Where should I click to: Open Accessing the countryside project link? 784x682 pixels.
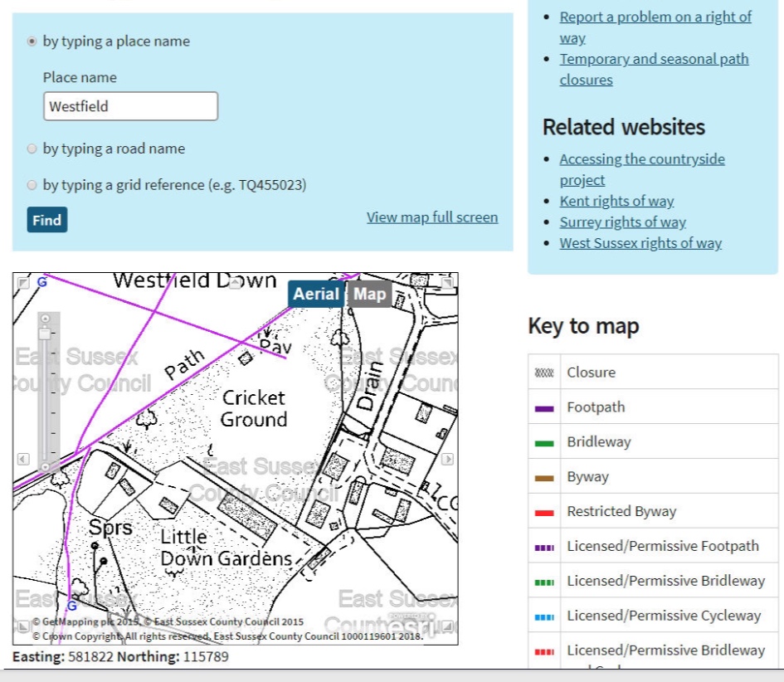pyautogui.click(x=642, y=169)
